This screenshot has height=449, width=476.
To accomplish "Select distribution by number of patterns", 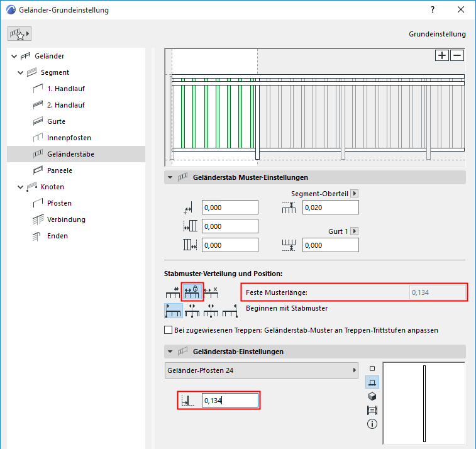I will coord(173,292).
